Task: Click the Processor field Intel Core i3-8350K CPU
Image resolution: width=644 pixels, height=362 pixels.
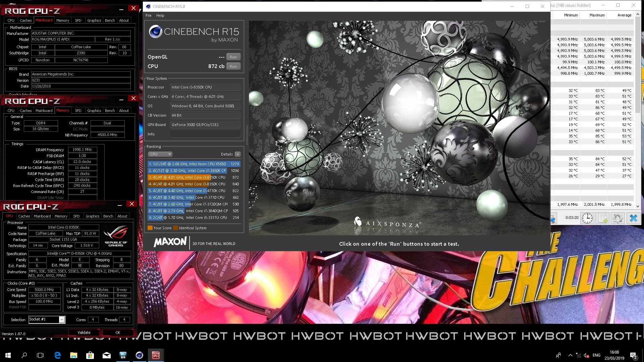Action: point(205,87)
